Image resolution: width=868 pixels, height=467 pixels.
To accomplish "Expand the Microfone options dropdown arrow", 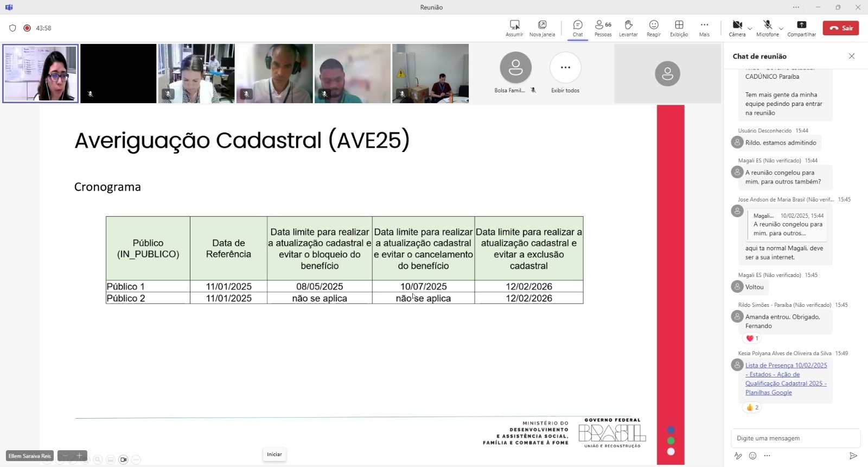I will (x=781, y=28).
